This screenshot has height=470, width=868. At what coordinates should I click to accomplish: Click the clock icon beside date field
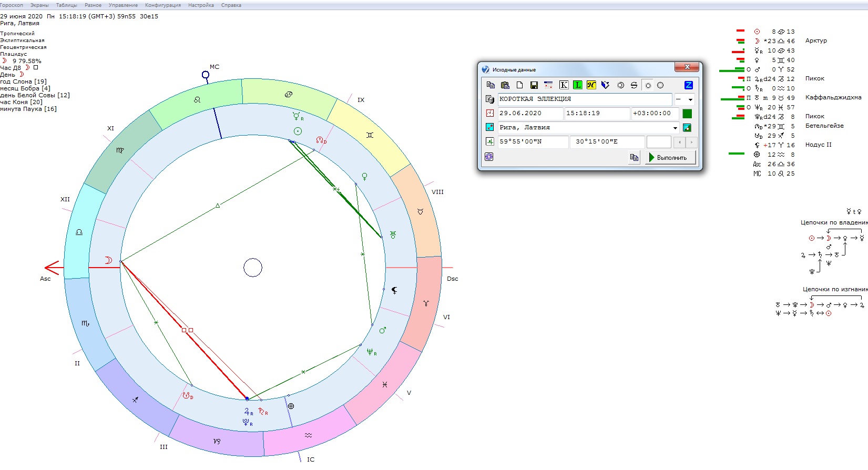pyautogui.click(x=489, y=113)
